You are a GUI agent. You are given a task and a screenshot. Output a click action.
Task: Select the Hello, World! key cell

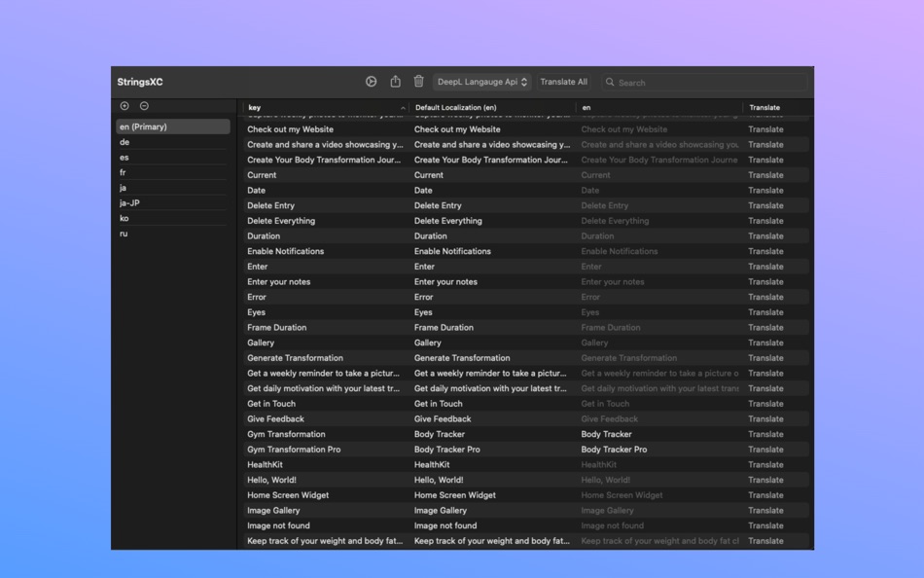[271, 480]
